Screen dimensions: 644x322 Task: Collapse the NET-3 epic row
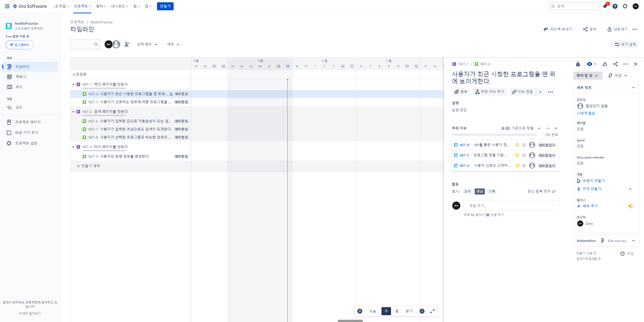click(74, 147)
